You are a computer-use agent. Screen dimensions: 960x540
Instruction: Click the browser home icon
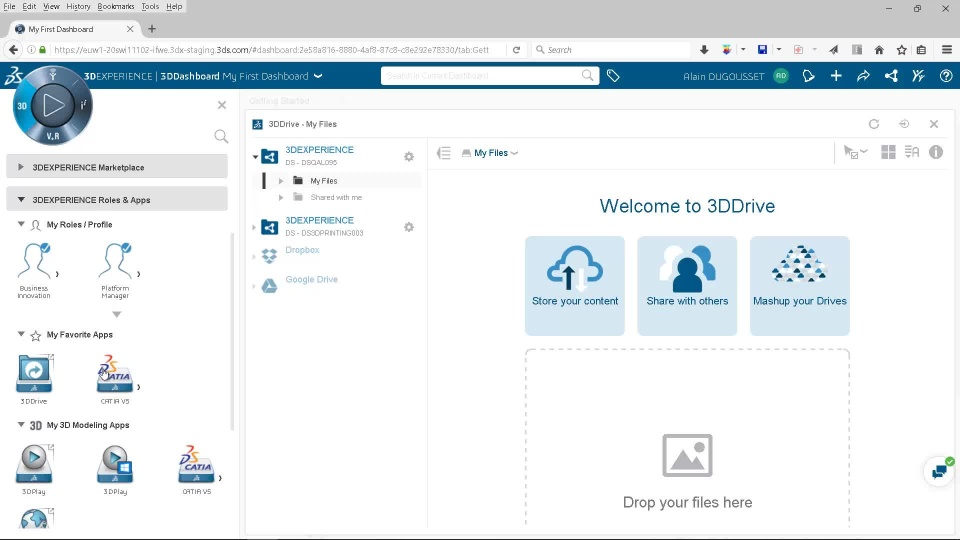coord(879,50)
